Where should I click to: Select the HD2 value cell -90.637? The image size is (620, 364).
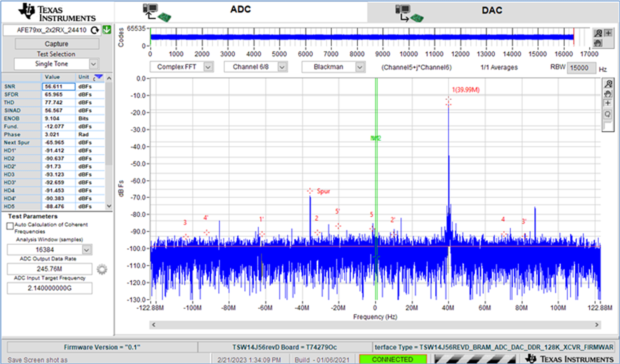tap(59, 158)
